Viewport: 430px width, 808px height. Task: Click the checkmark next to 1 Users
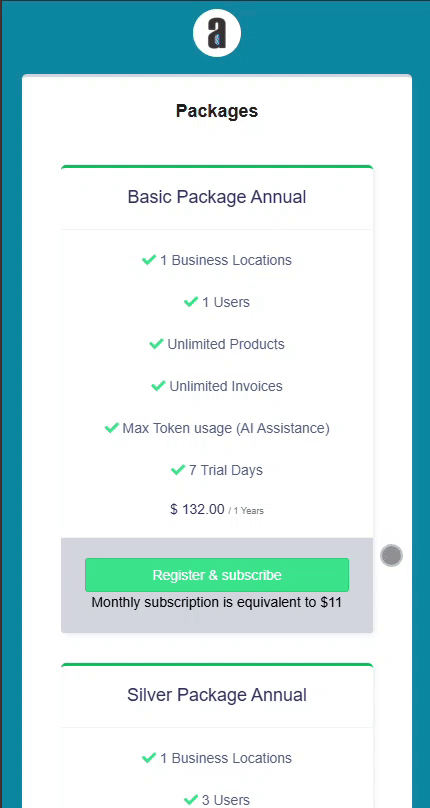191,302
